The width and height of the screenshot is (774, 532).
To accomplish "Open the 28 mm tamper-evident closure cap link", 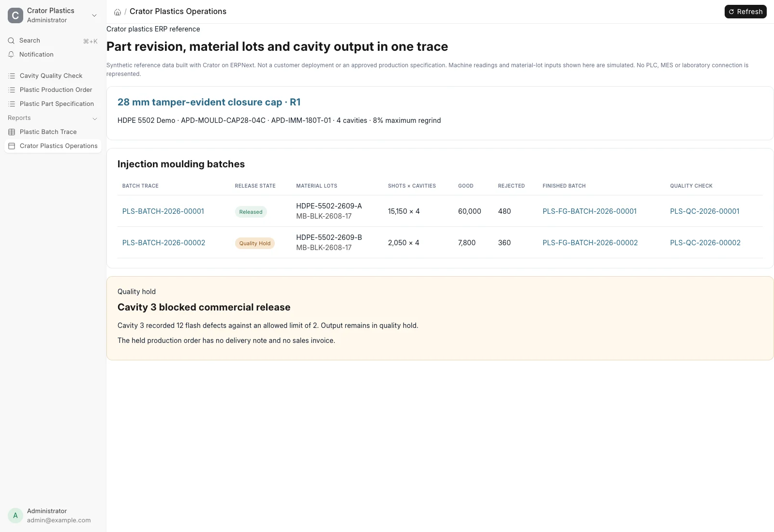I will [209, 102].
